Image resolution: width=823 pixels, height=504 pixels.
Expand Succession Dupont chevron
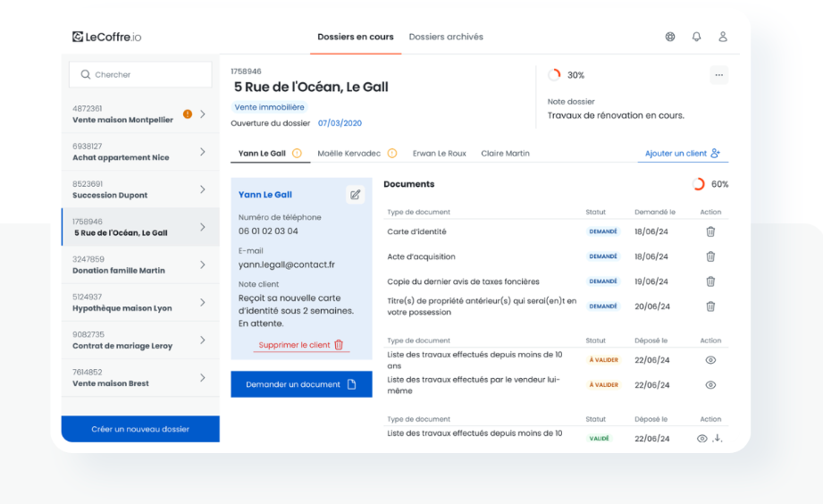203,189
